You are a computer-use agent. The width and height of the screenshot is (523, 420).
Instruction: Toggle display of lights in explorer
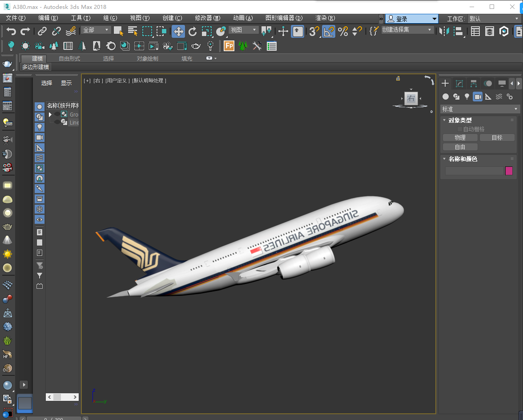(39, 127)
